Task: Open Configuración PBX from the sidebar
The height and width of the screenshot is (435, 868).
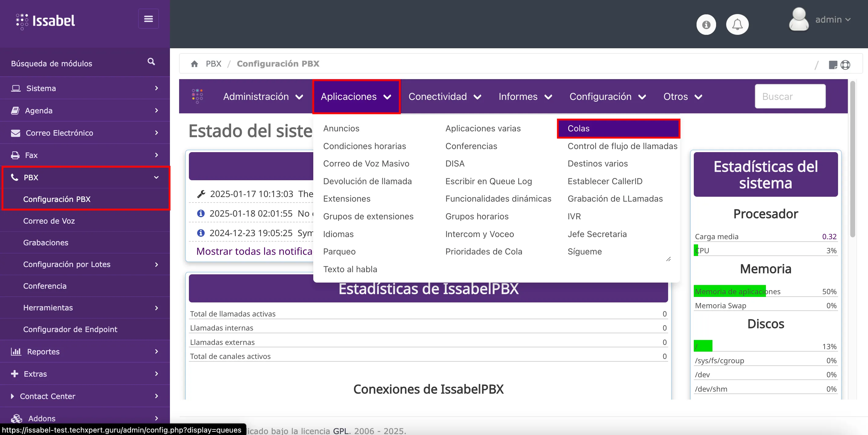Action: (57, 199)
